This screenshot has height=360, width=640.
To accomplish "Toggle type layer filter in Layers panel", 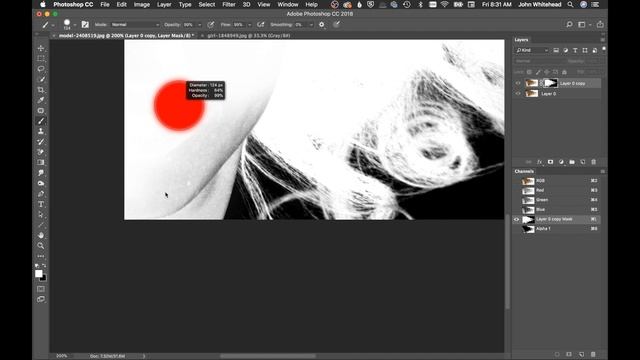I will 575,50.
